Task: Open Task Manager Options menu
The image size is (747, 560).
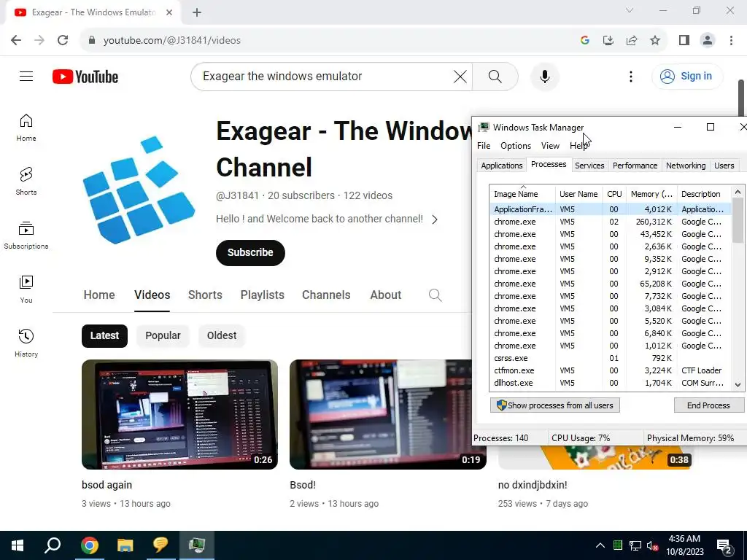Action: click(x=516, y=146)
